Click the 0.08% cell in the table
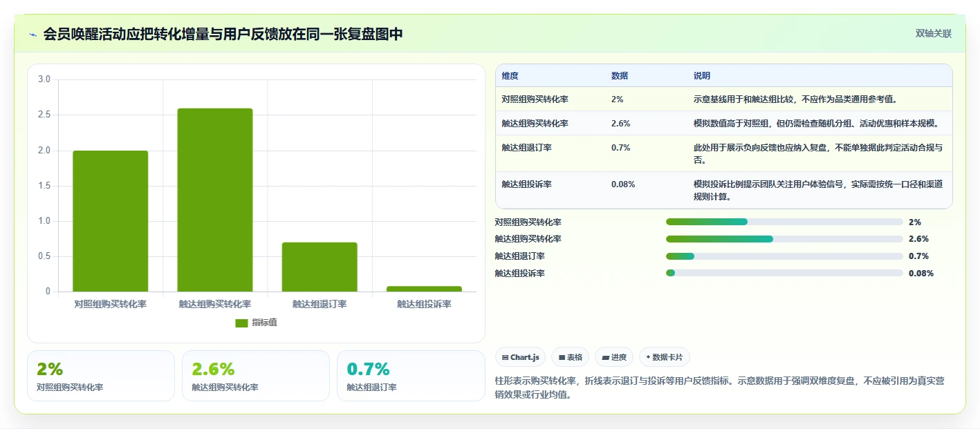980x429 pixels. point(623,184)
